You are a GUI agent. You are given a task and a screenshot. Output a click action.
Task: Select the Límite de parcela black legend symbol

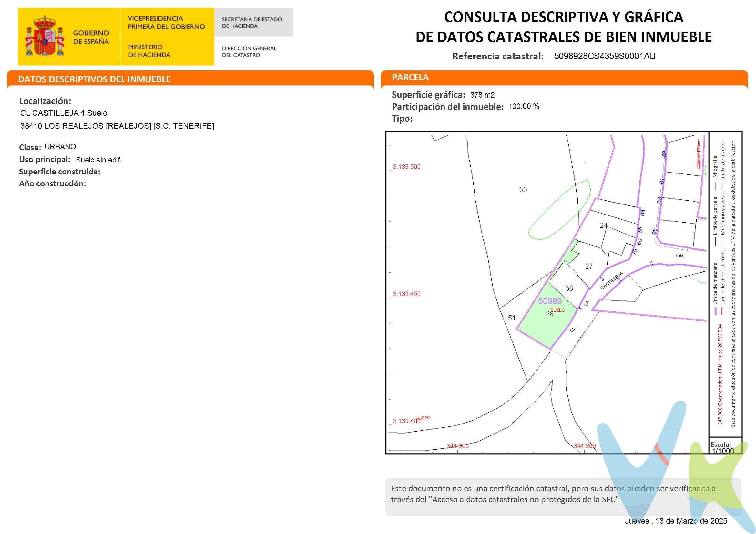716,241
